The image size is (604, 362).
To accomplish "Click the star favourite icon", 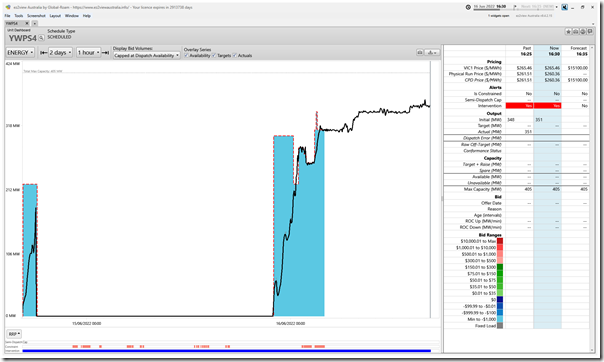I will (568, 32).
